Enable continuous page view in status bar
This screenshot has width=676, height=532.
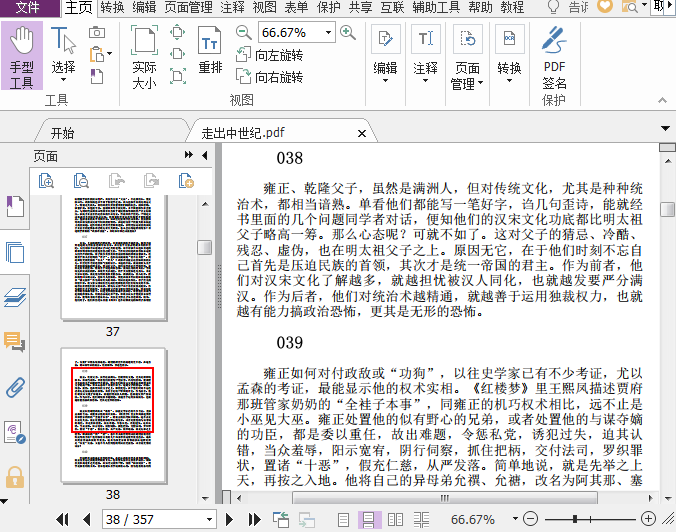tap(369, 519)
